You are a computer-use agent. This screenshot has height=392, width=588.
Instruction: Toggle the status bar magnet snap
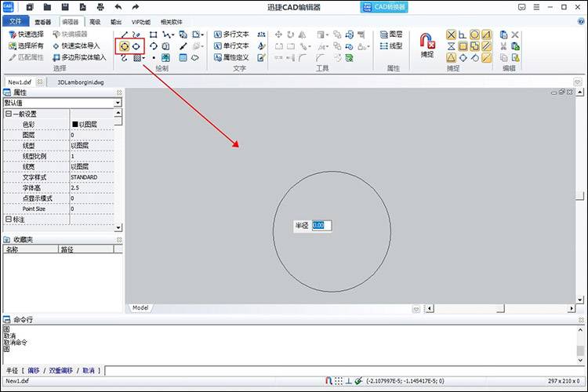pos(328,381)
